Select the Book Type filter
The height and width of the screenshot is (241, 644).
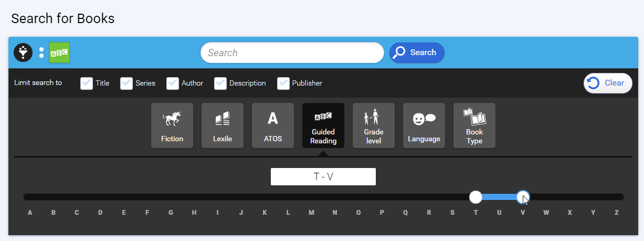point(474,125)
